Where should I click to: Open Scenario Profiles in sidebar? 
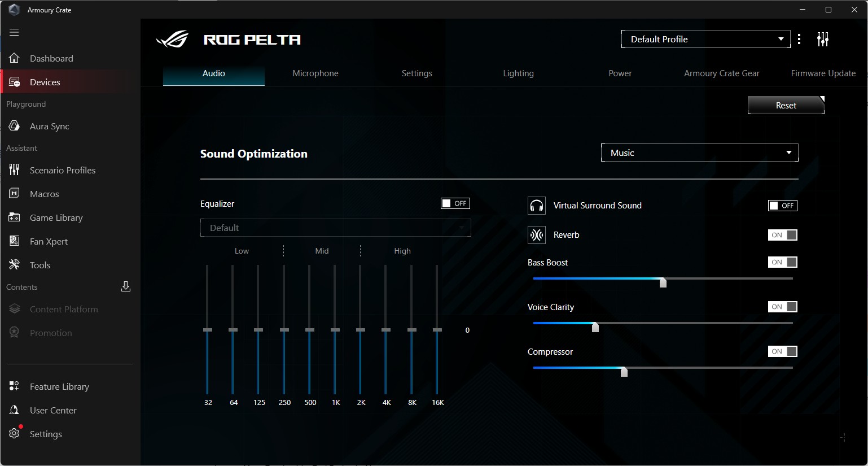[x=63, y=170]
